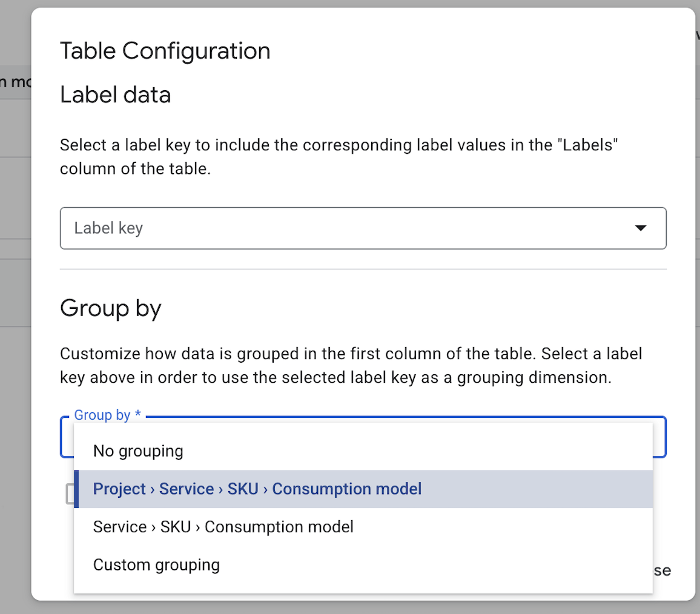The height and width of the screenshot is (614, 700).
Task: Click the required field asterisk on Group by
Action: tap(139, 414)
